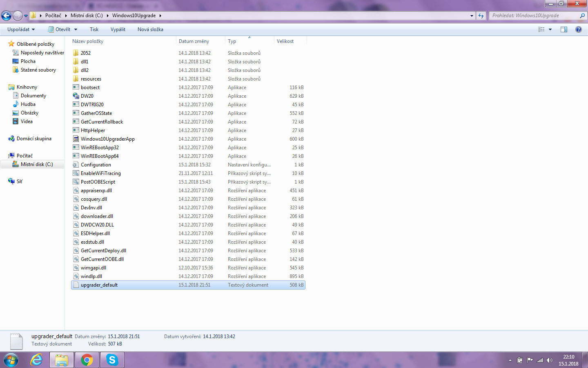Open Stažené soubory in favorites
This screenshot has width=588, height=368.
tap(38, 70)
